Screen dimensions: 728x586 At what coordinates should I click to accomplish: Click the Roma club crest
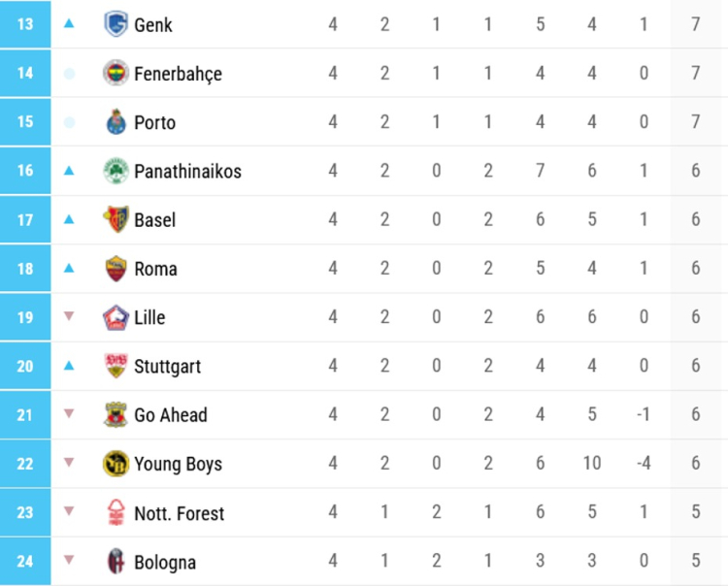[x=116, y=269]
